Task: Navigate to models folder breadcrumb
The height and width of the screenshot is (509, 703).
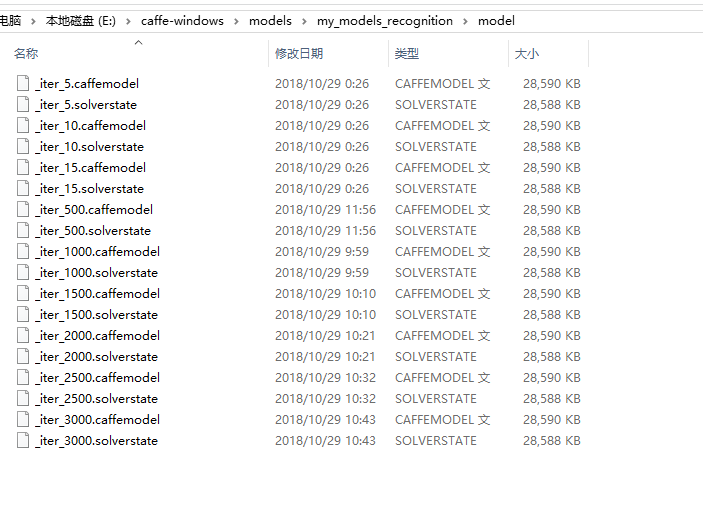Action: (270, 21)
